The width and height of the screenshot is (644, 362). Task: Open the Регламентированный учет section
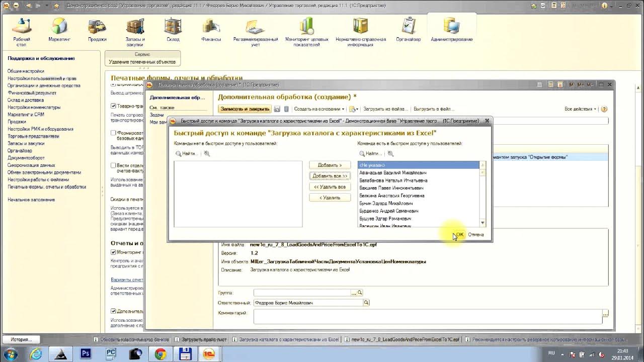(256, 32)
